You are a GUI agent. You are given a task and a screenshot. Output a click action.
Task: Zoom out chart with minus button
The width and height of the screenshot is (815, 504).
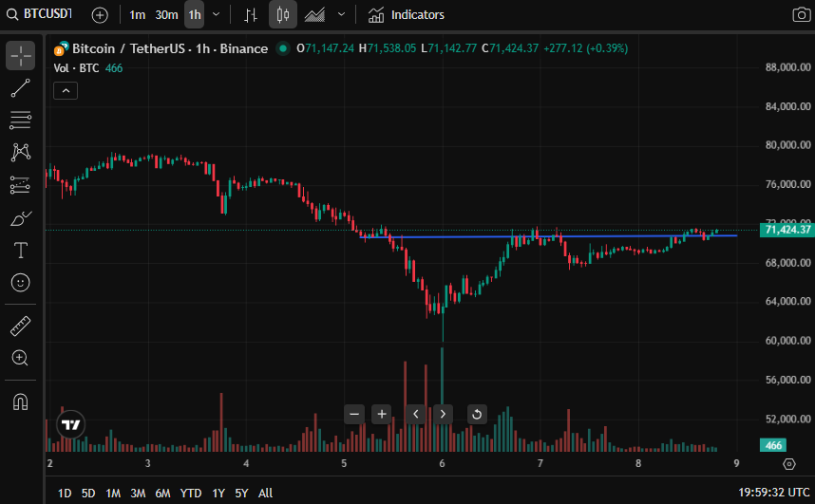(354, 414)
